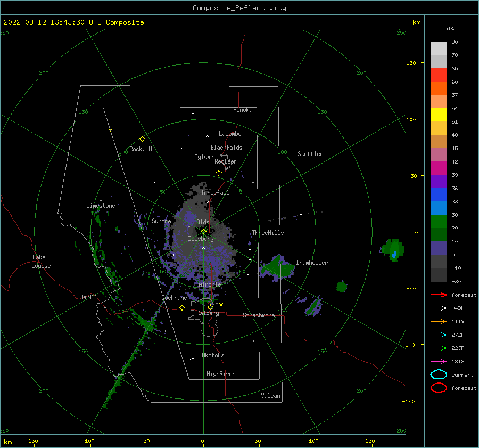Select the 65 dBZ red color swatch

click(x=439, y=75)
